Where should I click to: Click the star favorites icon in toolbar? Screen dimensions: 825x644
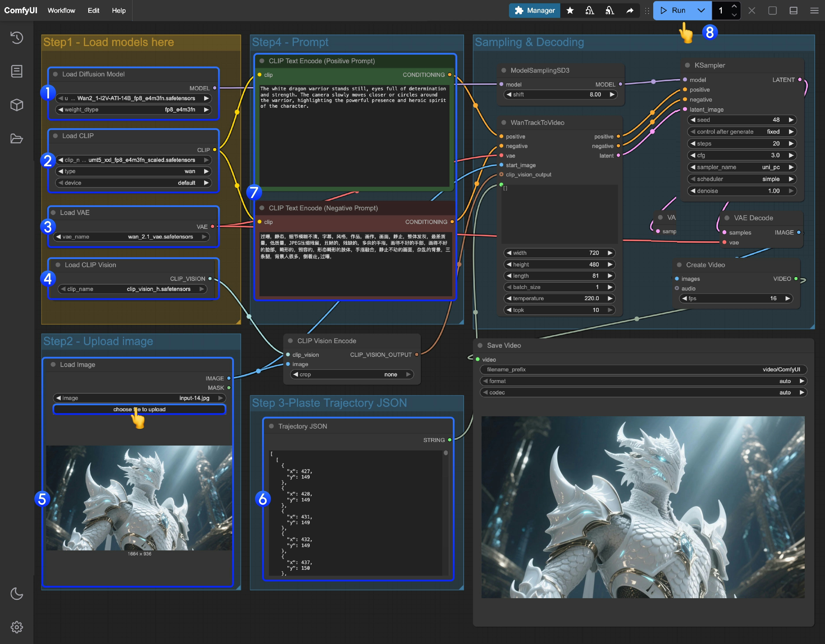[570, 11]
